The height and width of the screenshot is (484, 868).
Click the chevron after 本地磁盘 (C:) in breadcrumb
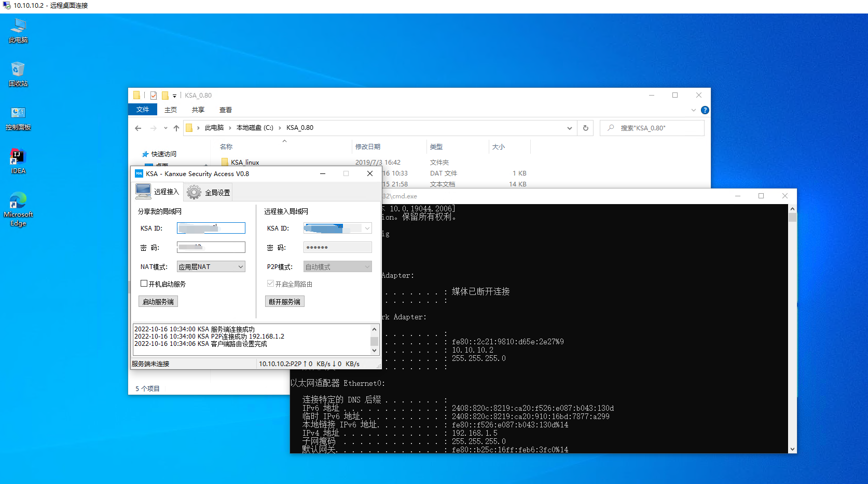pos(280,128)
